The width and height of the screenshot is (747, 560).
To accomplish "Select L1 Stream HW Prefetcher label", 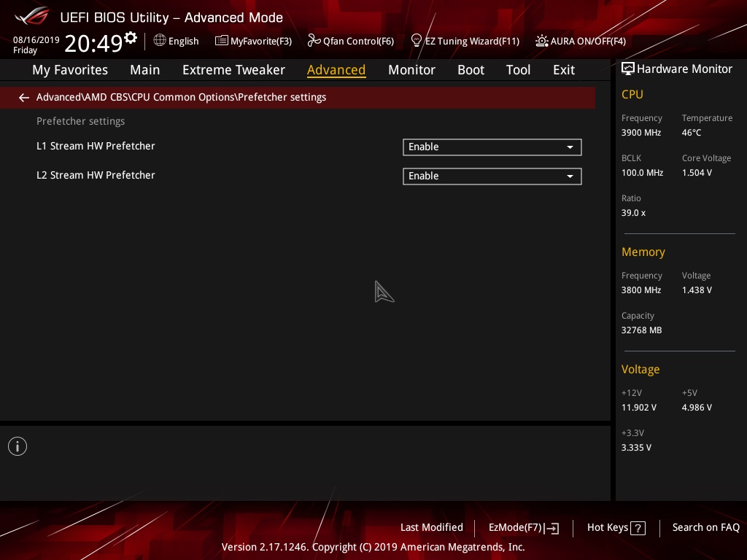I will [96, 146].
